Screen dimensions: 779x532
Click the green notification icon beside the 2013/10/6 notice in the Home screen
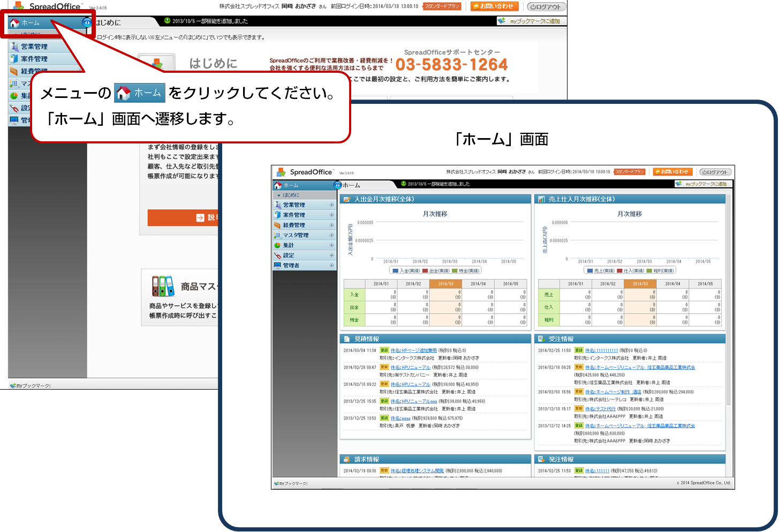click(404, 184)
